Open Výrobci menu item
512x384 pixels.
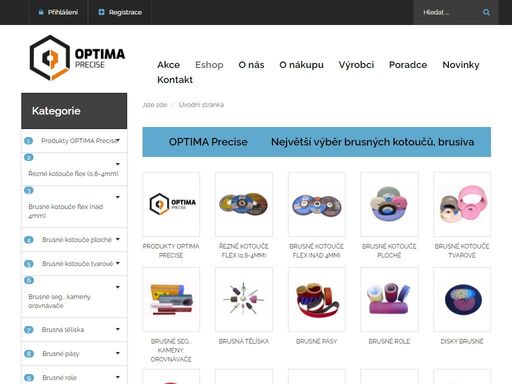(x=356, y=65)
